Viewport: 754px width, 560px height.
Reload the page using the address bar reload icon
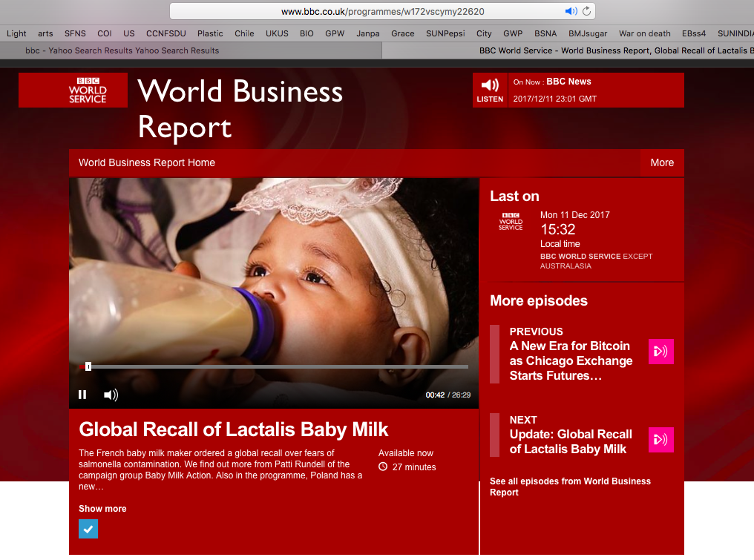[587, 11]
